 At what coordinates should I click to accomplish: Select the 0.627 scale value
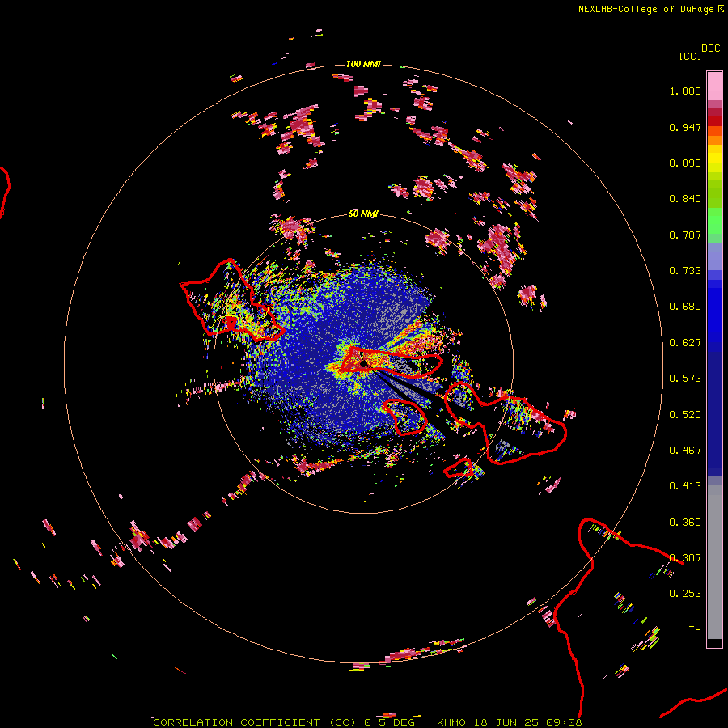pyautogui.click(x=685, y=343)
